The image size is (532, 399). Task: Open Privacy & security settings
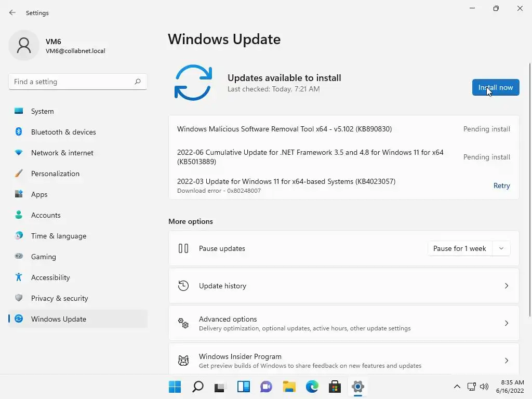78,298
